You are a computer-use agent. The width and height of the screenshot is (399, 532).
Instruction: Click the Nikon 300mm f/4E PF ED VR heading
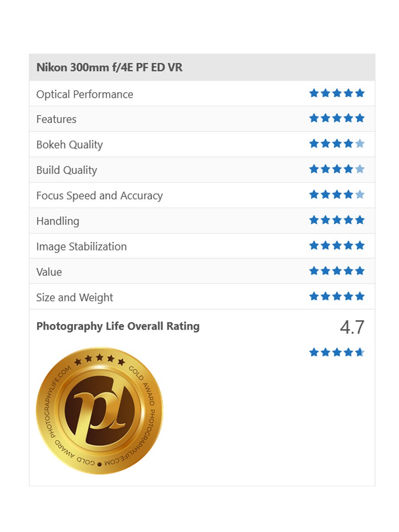click(x=109, y=67)
